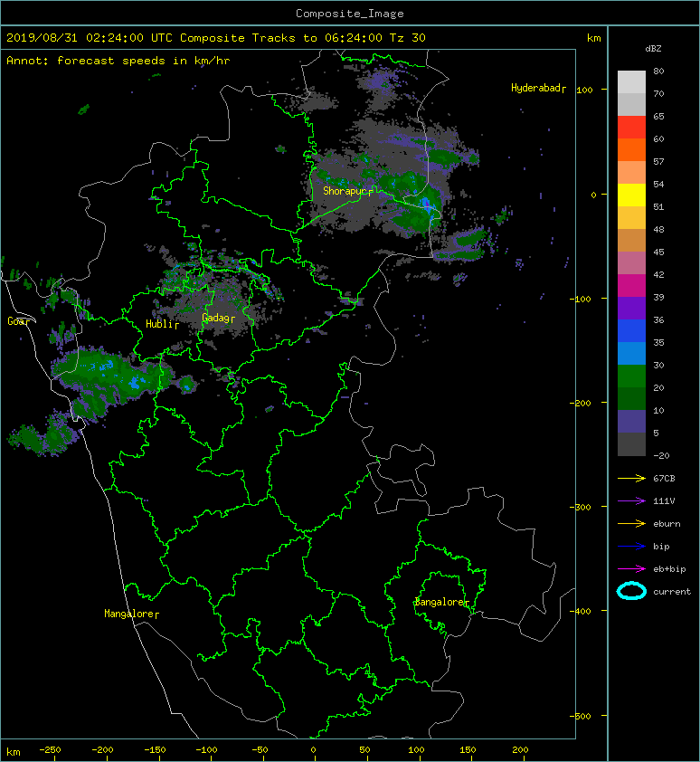Click the blue bip arrow in legend

point(631,547)
